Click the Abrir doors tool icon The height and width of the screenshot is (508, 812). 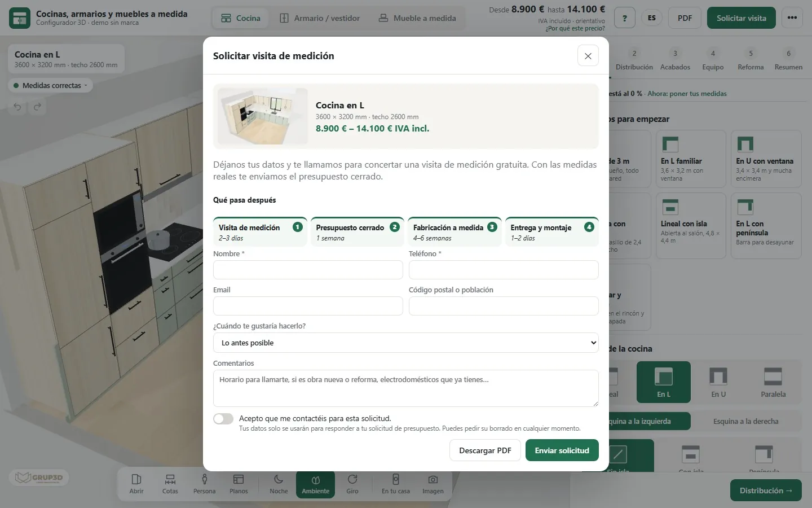point(136,484)
